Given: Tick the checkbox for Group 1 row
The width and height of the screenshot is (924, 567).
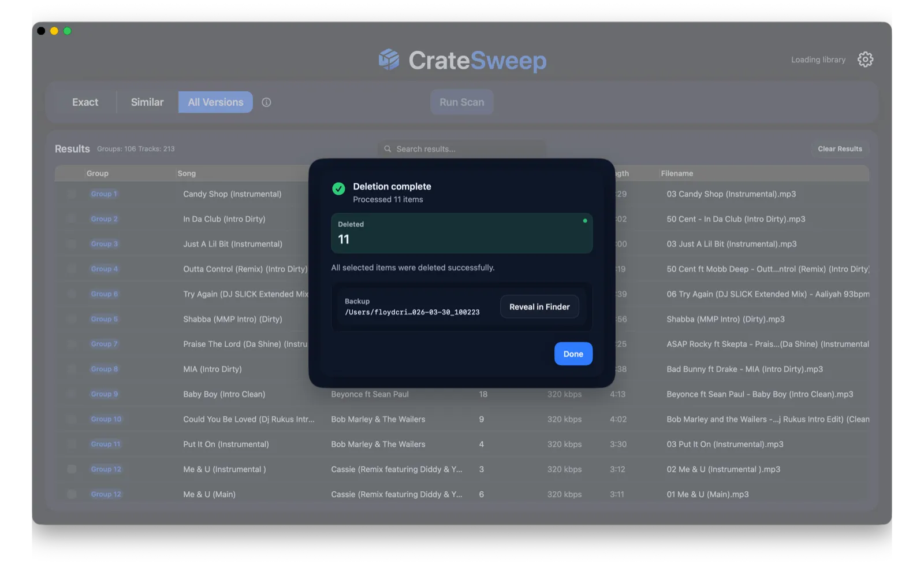Looking at the screenshot, I should 72,194.
